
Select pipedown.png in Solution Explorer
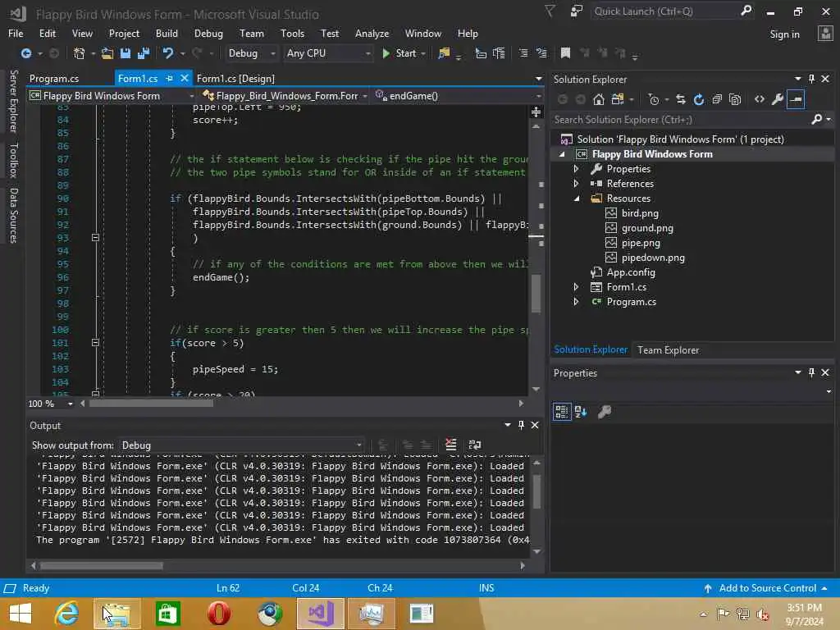point(652,258)
